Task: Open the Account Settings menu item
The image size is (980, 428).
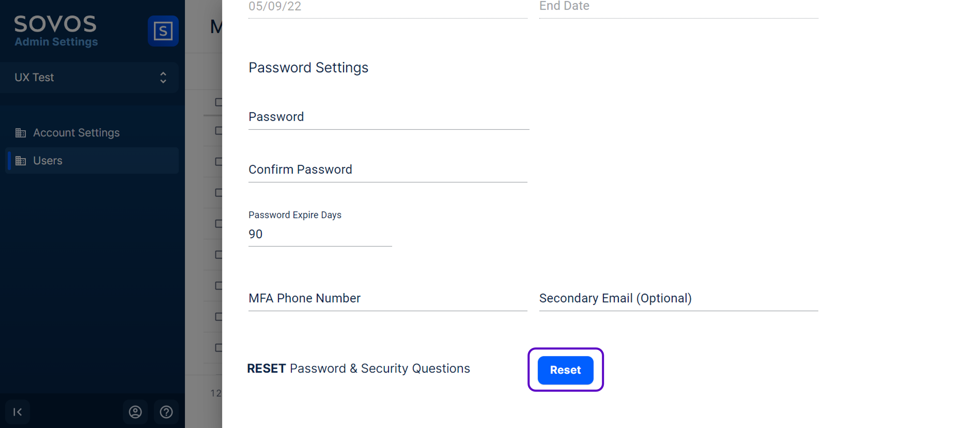Action: coord(77,133)
